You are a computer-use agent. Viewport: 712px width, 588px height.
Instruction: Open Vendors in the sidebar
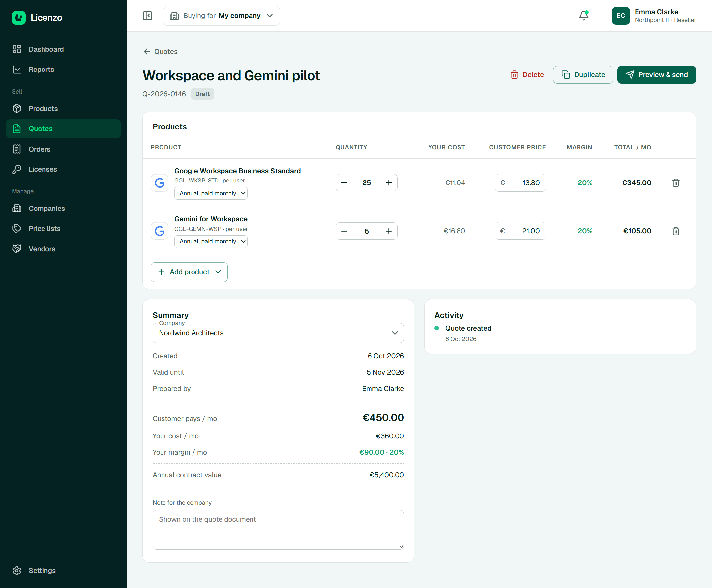(x=63, y=249)
